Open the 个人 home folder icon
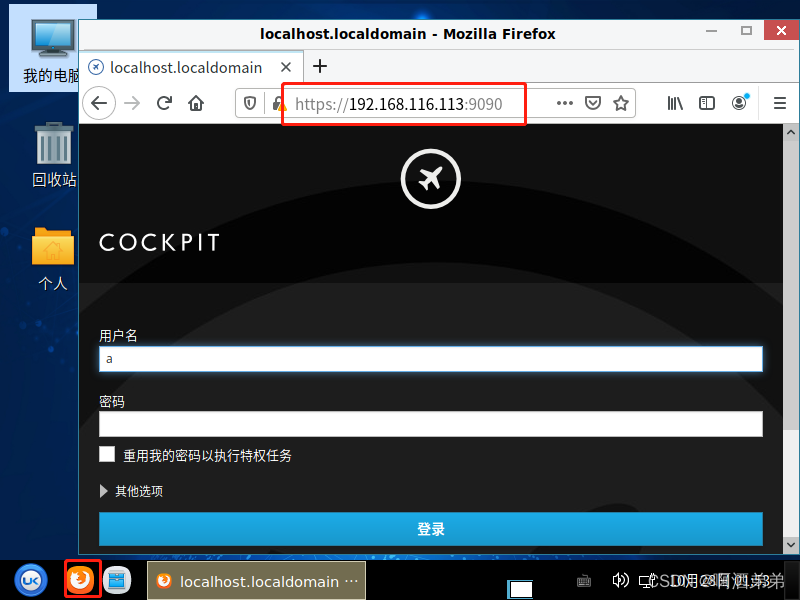 tap(53, 259)
